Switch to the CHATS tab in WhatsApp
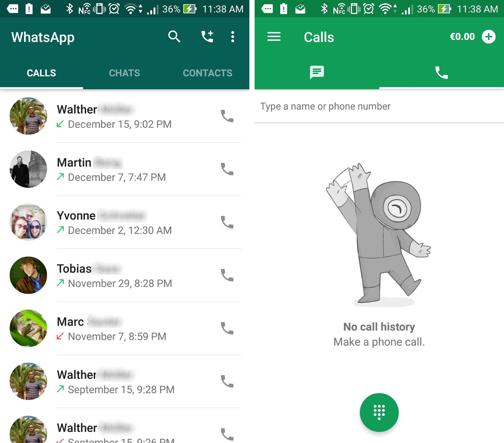The height and width of the screenshot is (443, 504). 124,73
